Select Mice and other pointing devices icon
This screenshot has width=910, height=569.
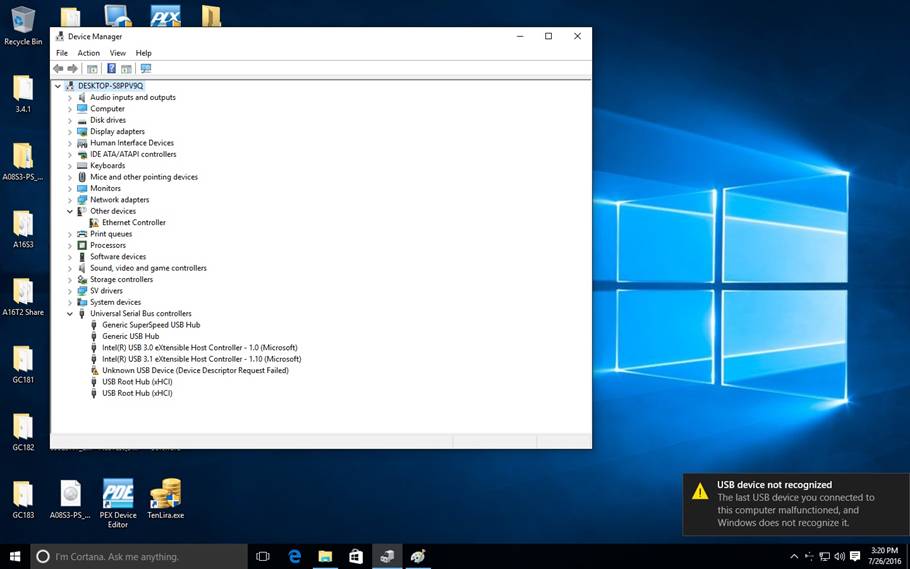82,177
